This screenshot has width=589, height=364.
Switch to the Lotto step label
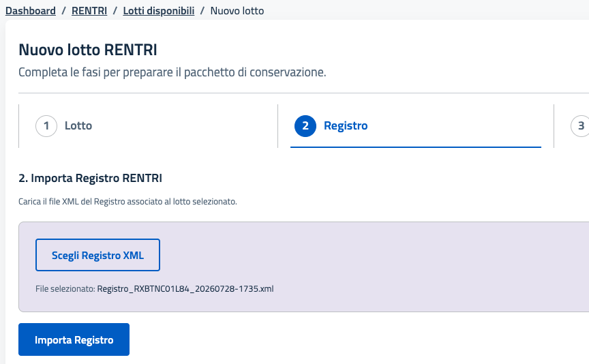78,125
